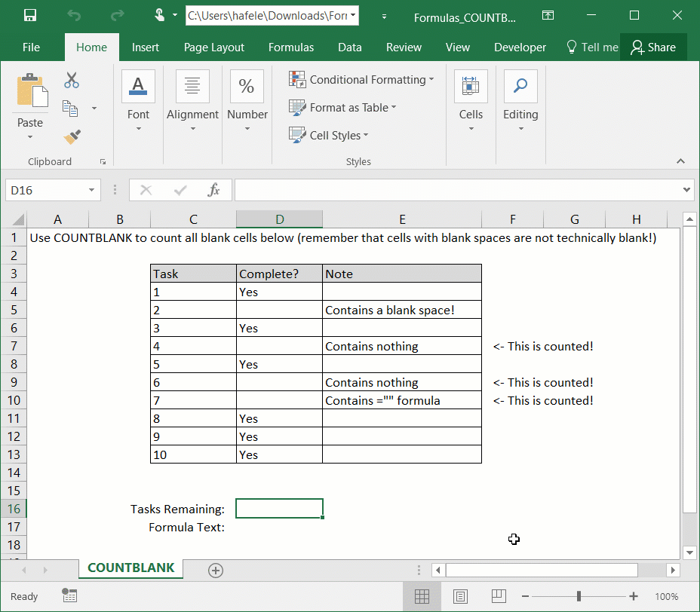Click the Paste clipboard icon
This screenshot has height=612, width=700.
coord(32,91)
